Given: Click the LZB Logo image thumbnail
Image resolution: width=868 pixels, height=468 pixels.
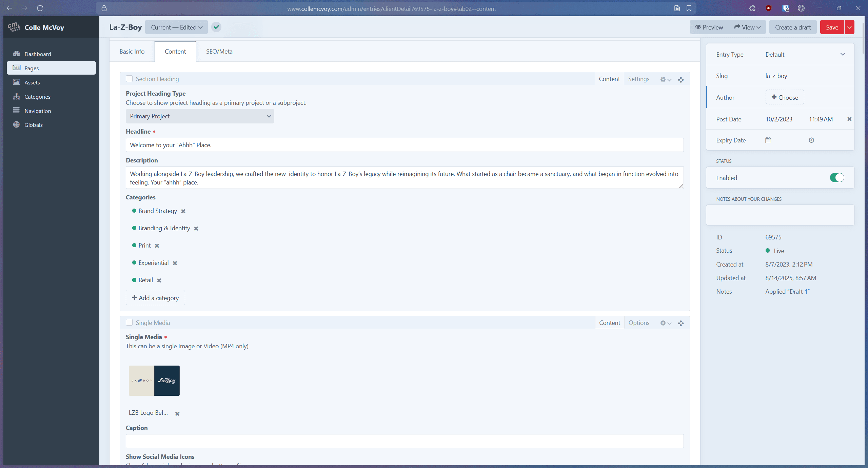Looking at the screenshot, I should 154,381.
